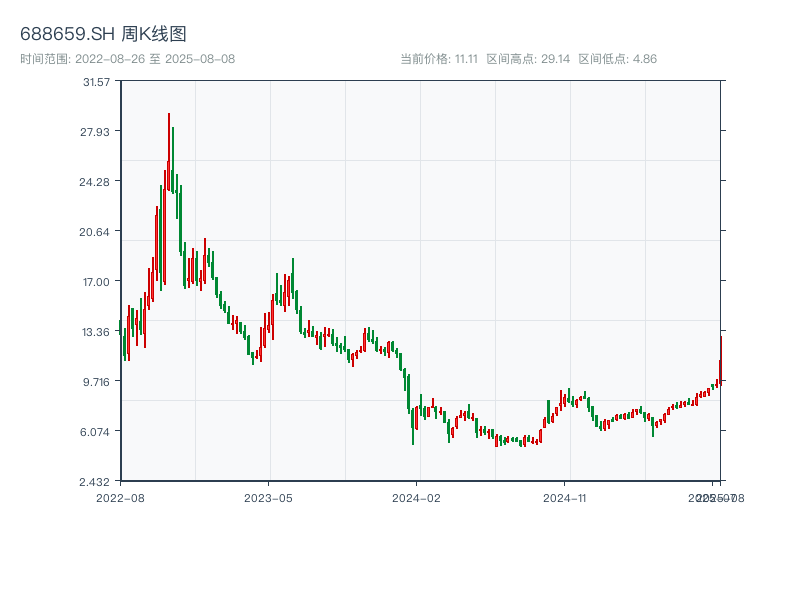Viewport: 800px width, 600px height.
Task: Click the x-axis label 2024-02
Action: point(416,498)
